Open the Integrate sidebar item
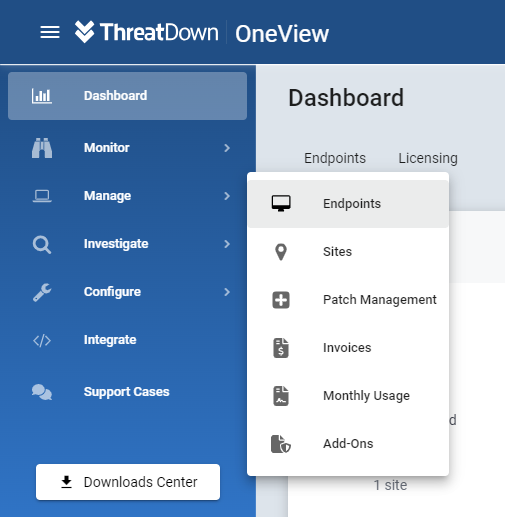The height and width of the screenshot is (517, 505). pos(127,340)
